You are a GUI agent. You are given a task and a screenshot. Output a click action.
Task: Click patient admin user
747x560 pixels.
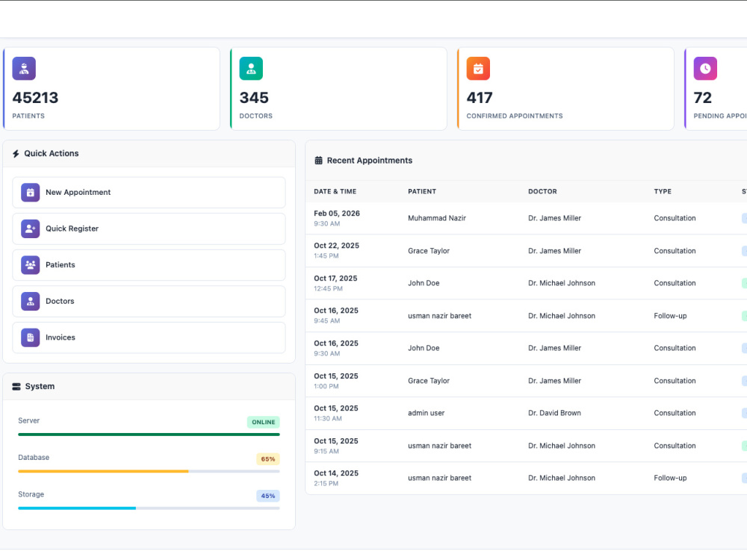[x=427, y=414]
